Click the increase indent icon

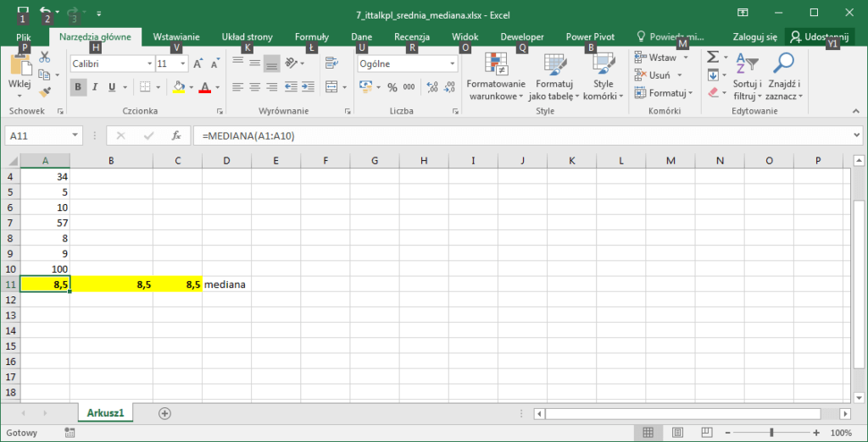(308, 87)
